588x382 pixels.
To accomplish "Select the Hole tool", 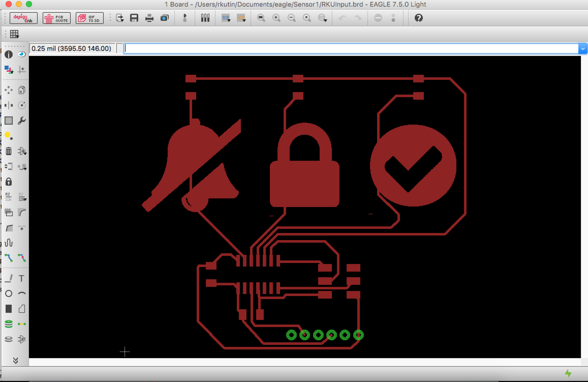I will 9,339.
